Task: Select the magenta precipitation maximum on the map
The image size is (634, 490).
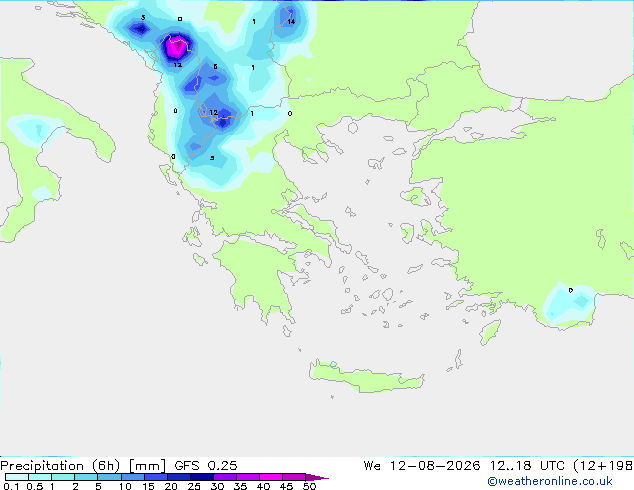Action: click(x=177, y=47)
